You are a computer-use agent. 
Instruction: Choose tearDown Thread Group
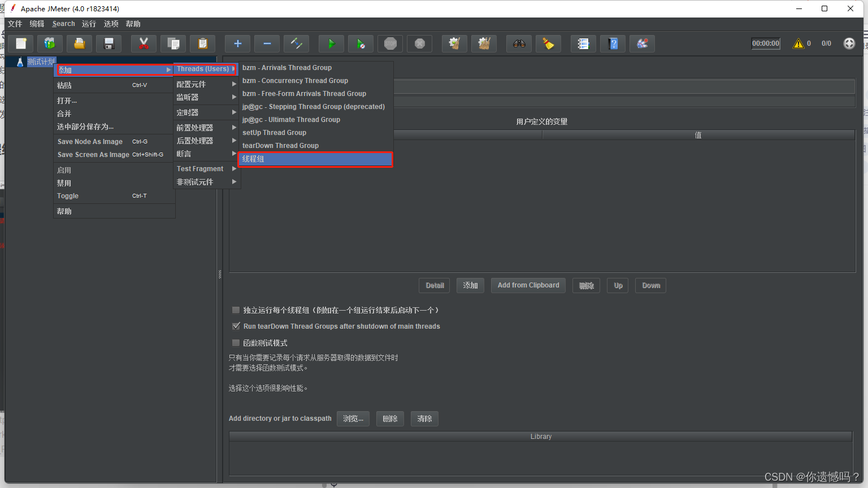coord(315,146)
